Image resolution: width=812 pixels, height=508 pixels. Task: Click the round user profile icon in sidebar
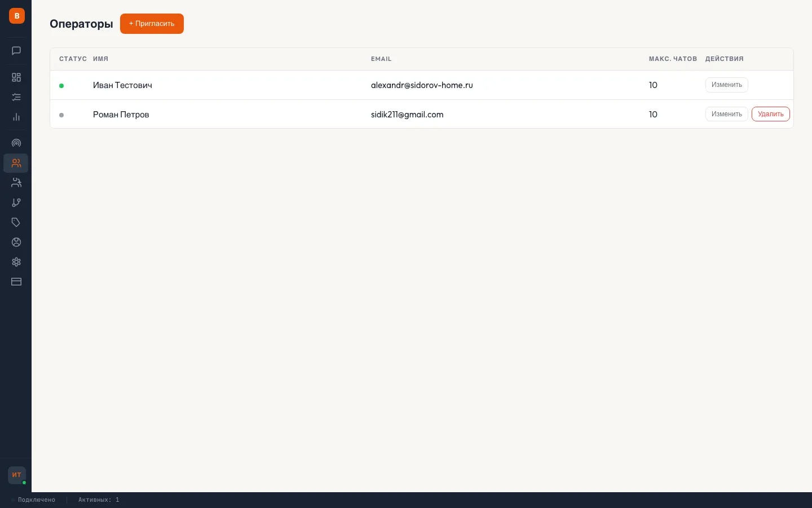click(x=16, y=242)
